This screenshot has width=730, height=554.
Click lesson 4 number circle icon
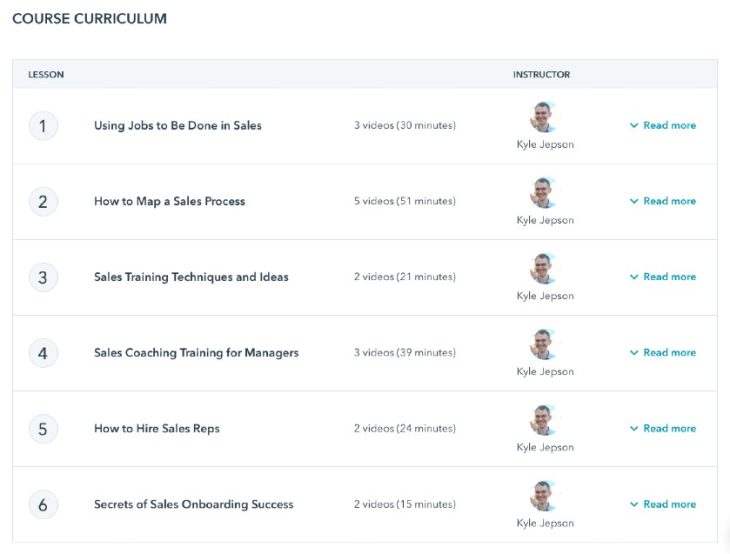[x=43, y=353]
